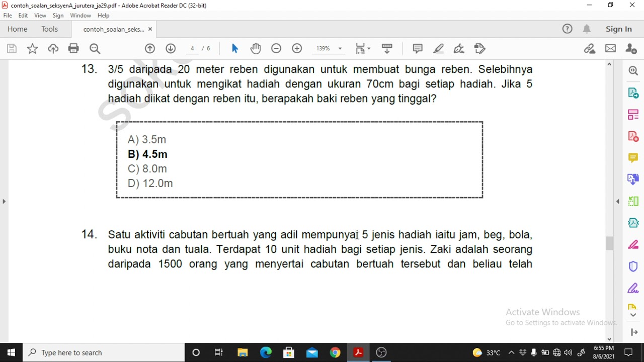This screenshot has width=644, height=362.
Task: Open the Redact tool in right pane
Action: 633,245
